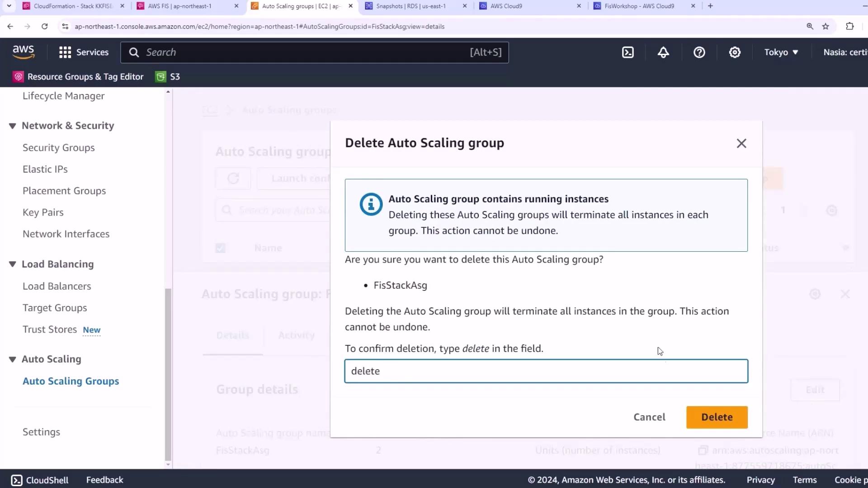
Task: Bookmark page with the star icon
Action: (x=826, y=27)
